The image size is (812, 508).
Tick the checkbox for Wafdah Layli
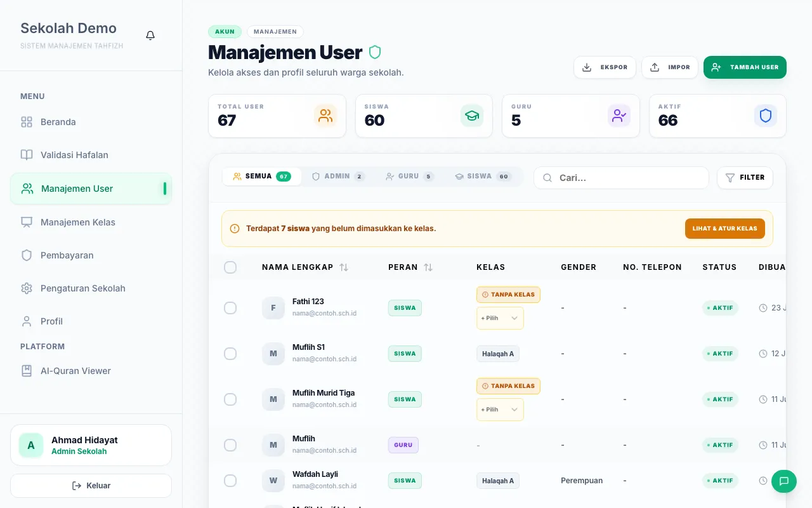[x=230, y=481]
